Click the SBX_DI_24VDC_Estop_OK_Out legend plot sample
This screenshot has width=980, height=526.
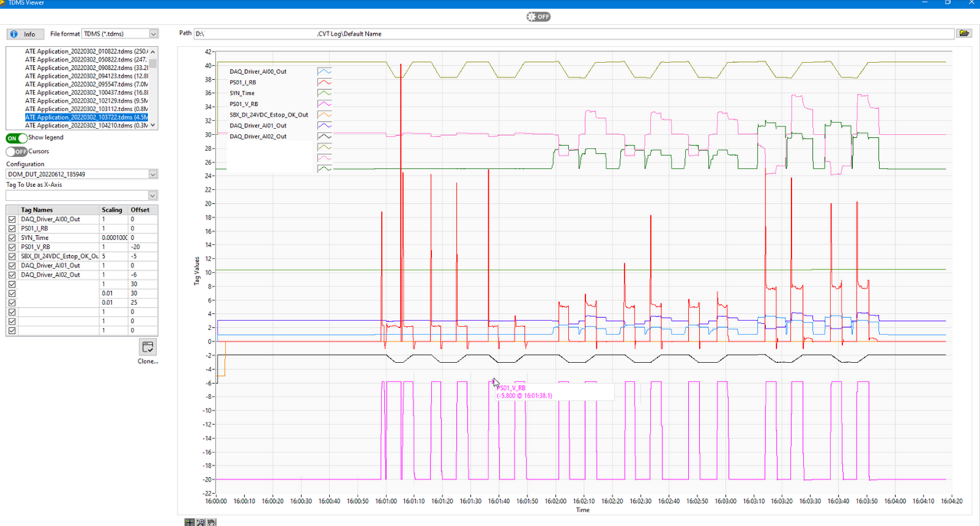click(x=324, y=115)
